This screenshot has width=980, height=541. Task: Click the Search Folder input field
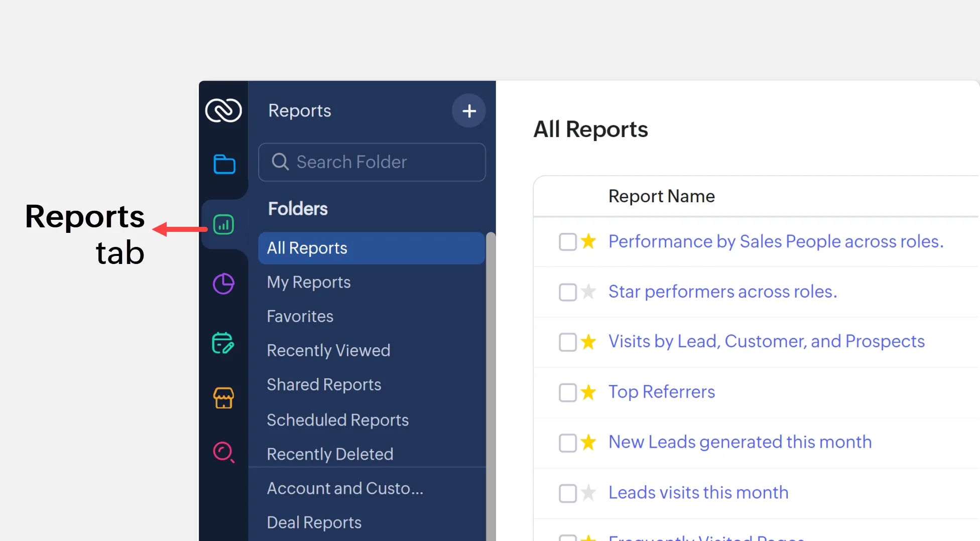coord(372,162)
